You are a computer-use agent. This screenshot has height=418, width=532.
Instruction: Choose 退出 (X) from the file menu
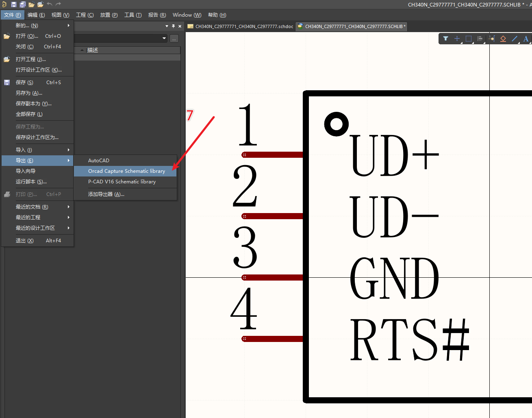[37, 241]
